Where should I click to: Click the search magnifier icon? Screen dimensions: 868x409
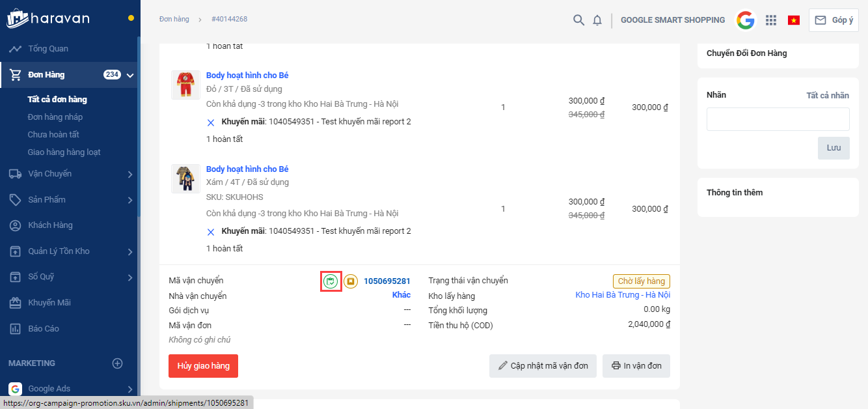[578, 20]
